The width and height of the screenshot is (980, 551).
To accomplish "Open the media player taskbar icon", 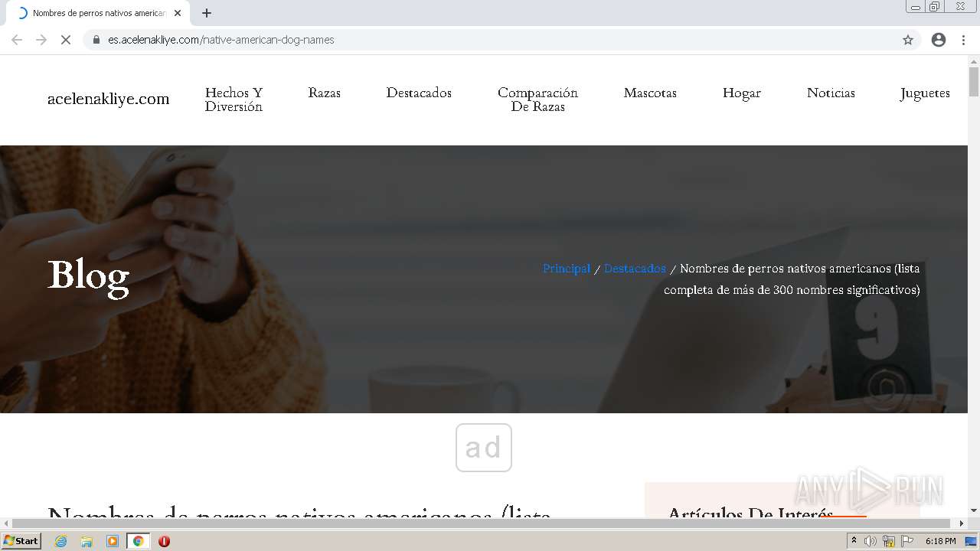I will tap(113, 541).
